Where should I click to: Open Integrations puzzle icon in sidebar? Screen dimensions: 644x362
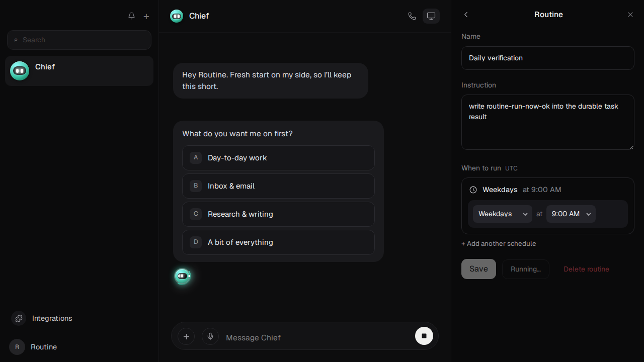(19, 318)
